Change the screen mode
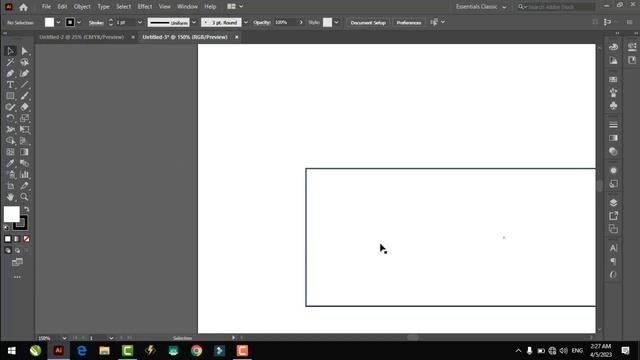640x360 pixels. [17, 262]
